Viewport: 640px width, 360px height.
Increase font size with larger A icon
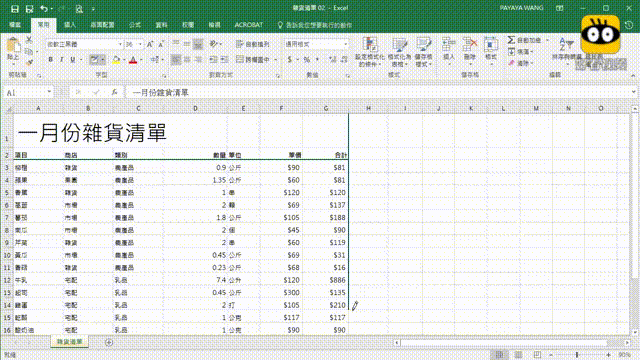click(x=150, y=44)
